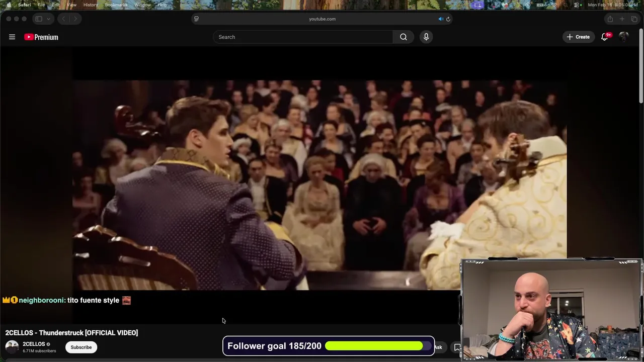Open the account avatar menu
Image resolution: width=644 pixels, height=362 pixels.
(x=624, y=37)
